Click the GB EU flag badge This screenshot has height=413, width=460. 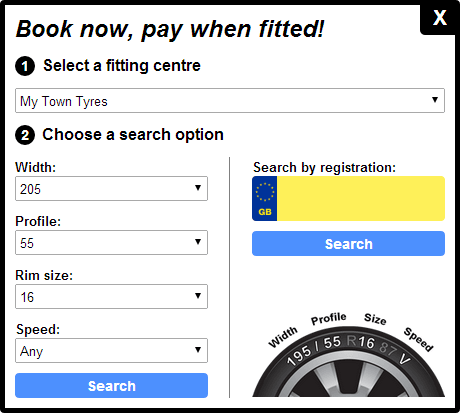tap(265, 198)
